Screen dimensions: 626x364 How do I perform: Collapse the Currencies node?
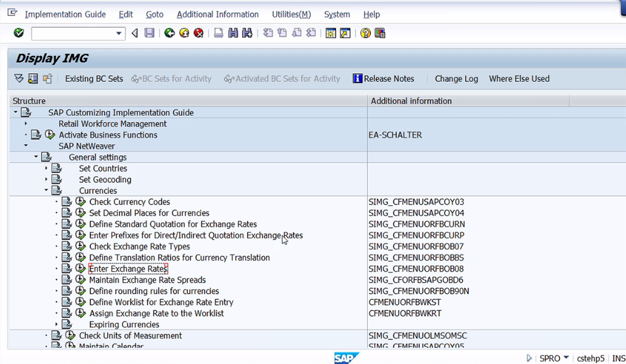(x=46, y=190)
